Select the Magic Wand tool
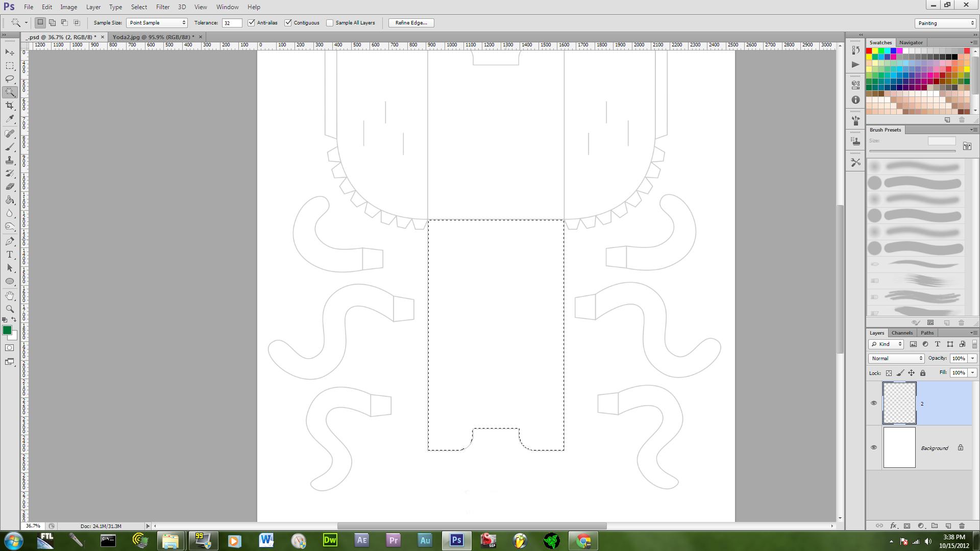 pos(10,92)
